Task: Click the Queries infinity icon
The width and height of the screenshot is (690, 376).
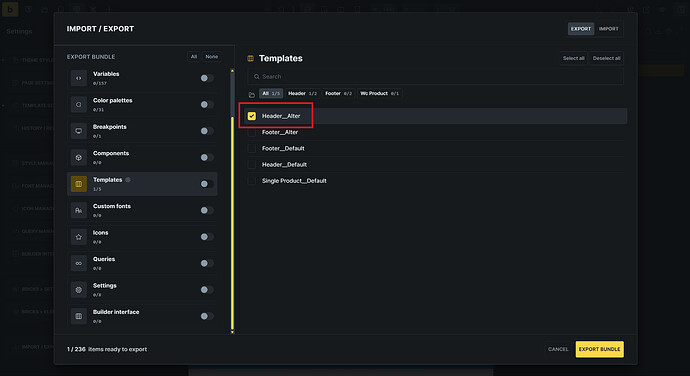Action: tap(79, 263)
